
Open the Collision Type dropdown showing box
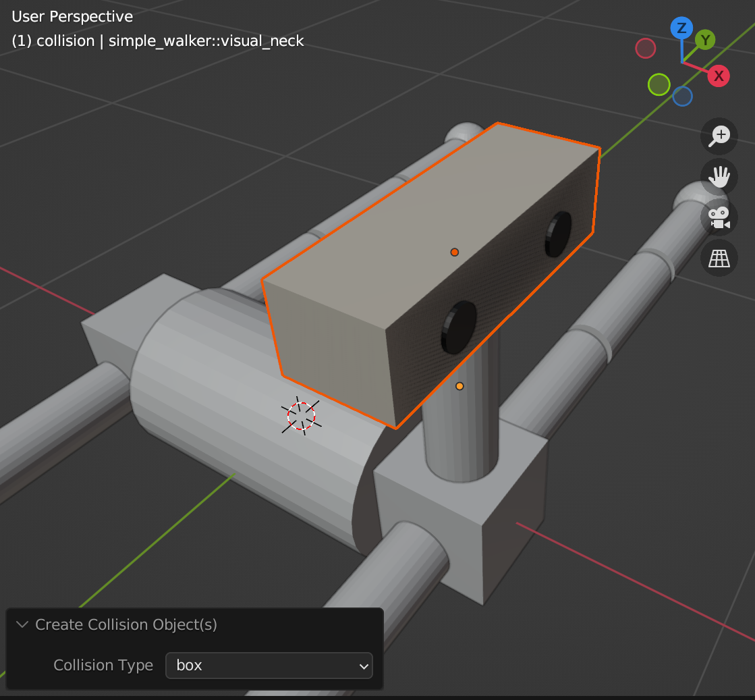(x=269, y=665)
